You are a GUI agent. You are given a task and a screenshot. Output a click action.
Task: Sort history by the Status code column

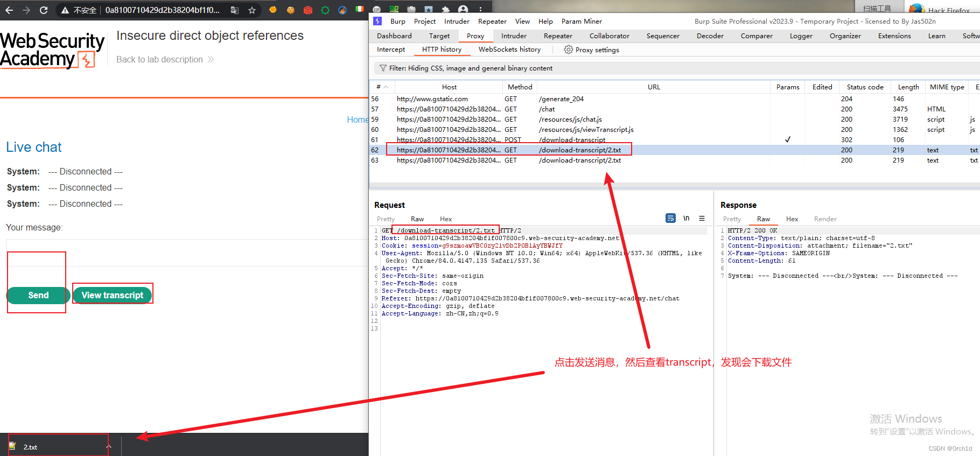pos(865,87)
